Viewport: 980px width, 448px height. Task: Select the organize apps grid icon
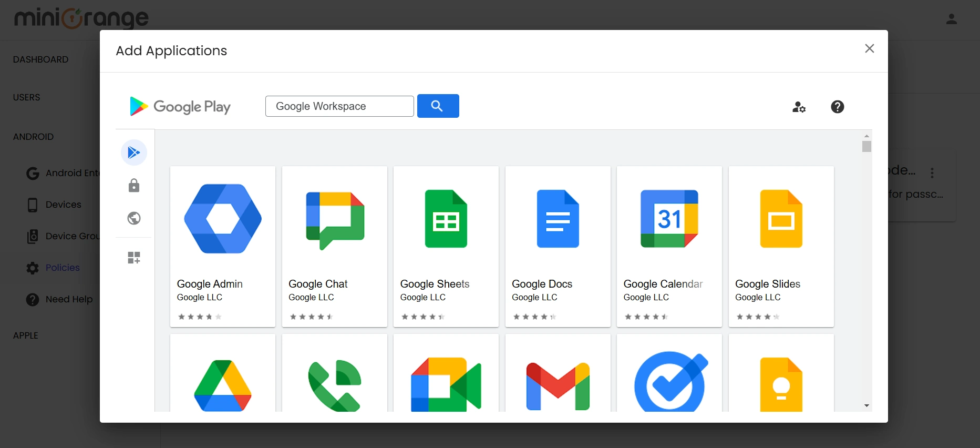[134, 258]
